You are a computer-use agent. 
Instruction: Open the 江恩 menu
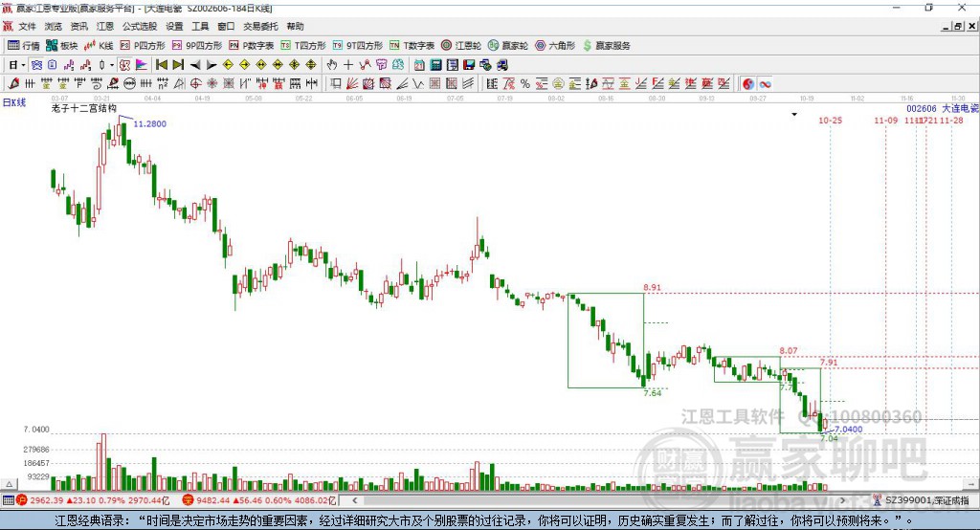coord(105,26)
